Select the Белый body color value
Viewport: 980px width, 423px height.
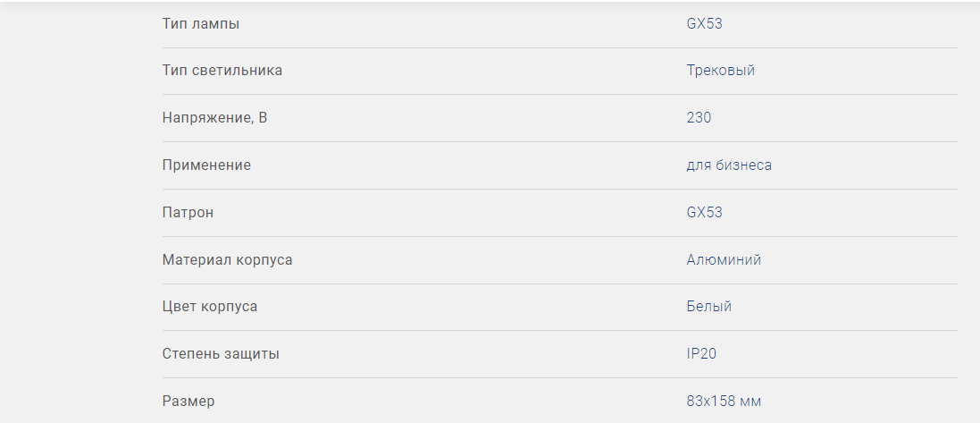[708, 307]
